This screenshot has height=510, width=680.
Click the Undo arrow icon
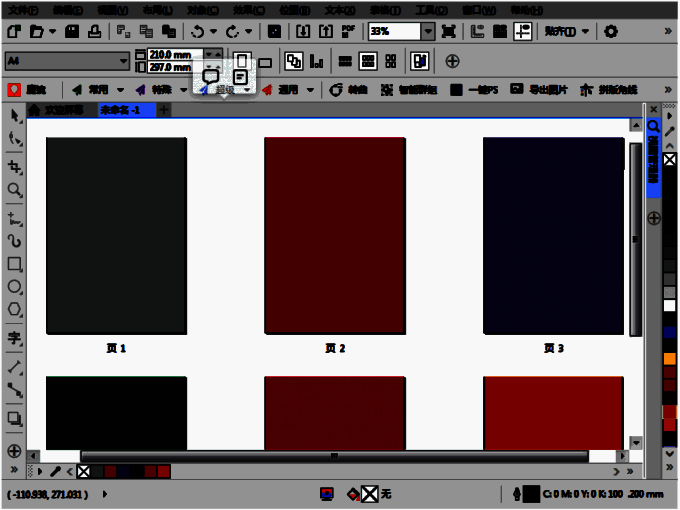[x=198, y=32]
